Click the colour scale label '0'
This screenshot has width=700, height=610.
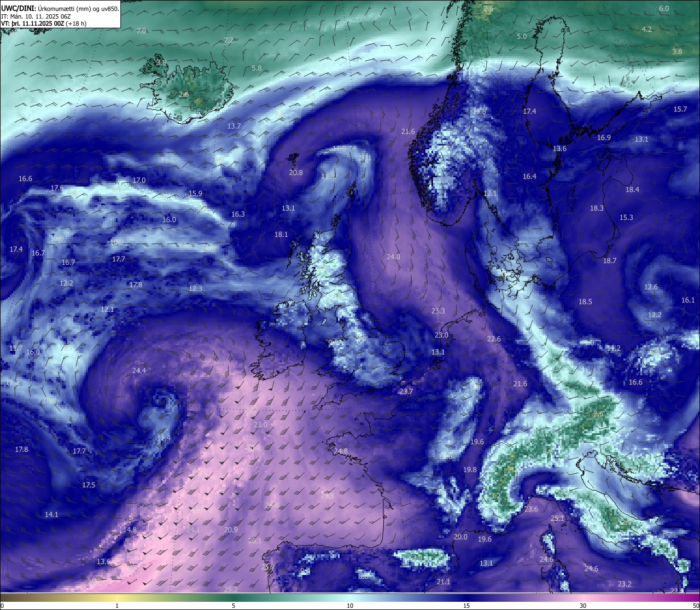click(x=2, y=606)
